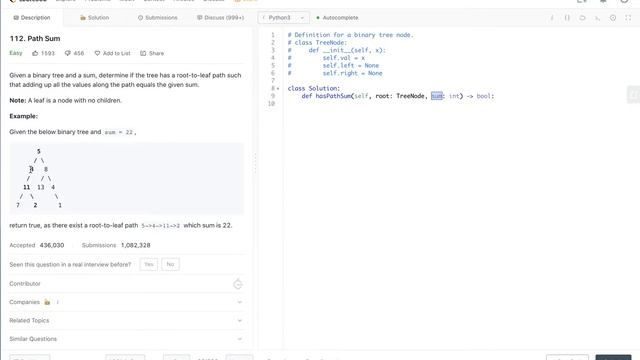
Task: Click the curly braces format icon
Action: [x=567, y=18]
